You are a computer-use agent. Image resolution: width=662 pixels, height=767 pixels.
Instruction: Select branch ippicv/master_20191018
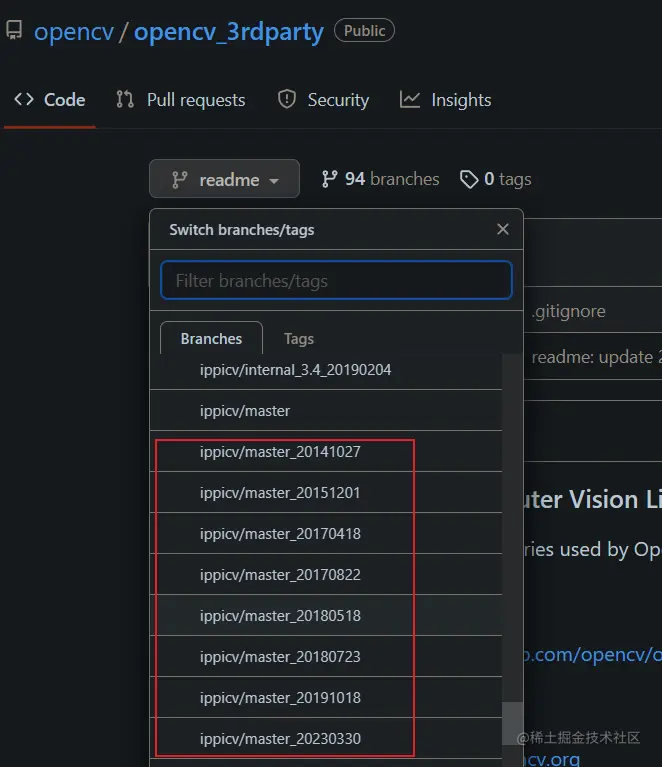326,698
